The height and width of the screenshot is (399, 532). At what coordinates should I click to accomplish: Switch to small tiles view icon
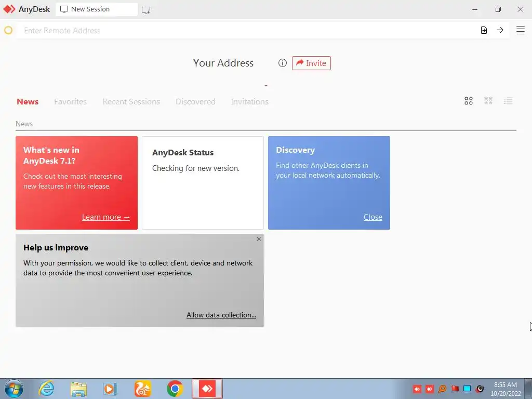[x=488, y=101]
